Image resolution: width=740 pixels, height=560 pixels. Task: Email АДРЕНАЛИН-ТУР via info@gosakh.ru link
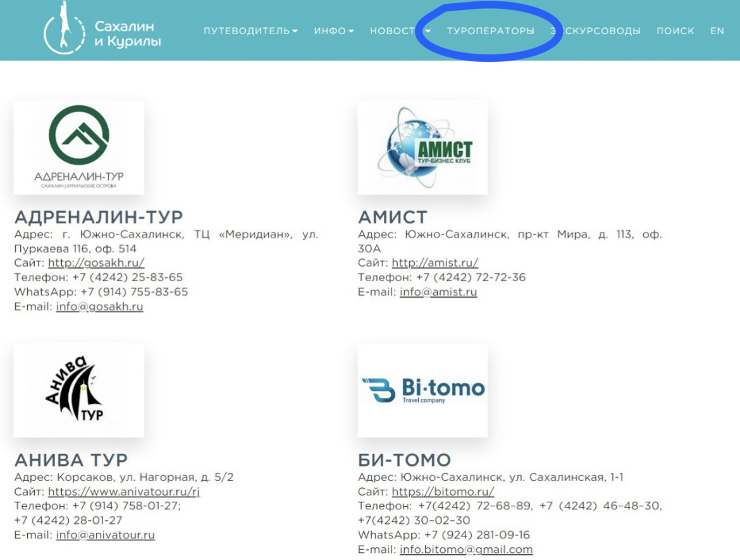pyautogui.click(x=101, y=307)
